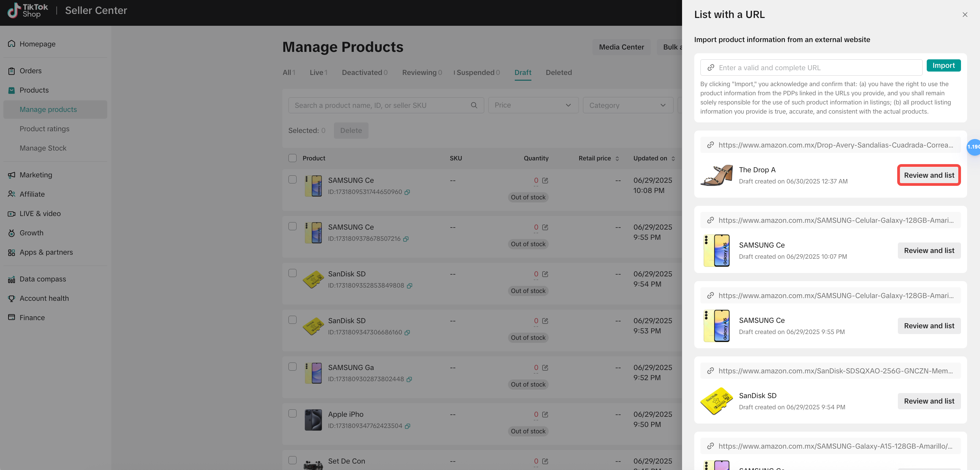Edit quantity for Apple iPho row
Screen dimensions: 980x470
(x=545, y=414)
